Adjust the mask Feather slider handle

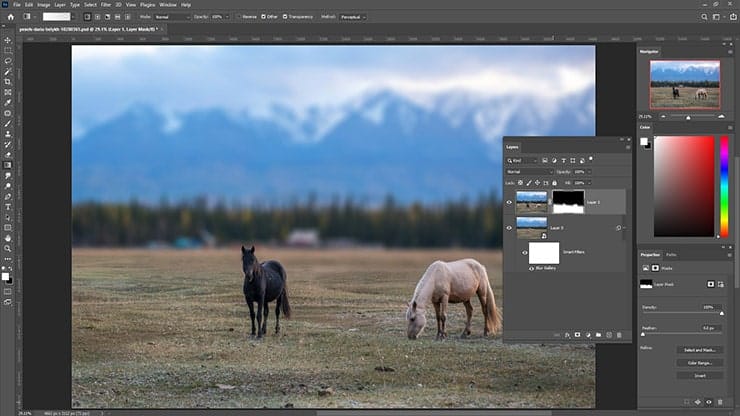(x=643, y=334)
